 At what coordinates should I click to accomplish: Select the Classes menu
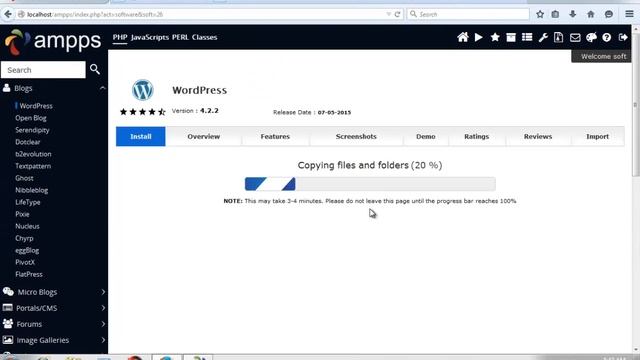(204, 37)
